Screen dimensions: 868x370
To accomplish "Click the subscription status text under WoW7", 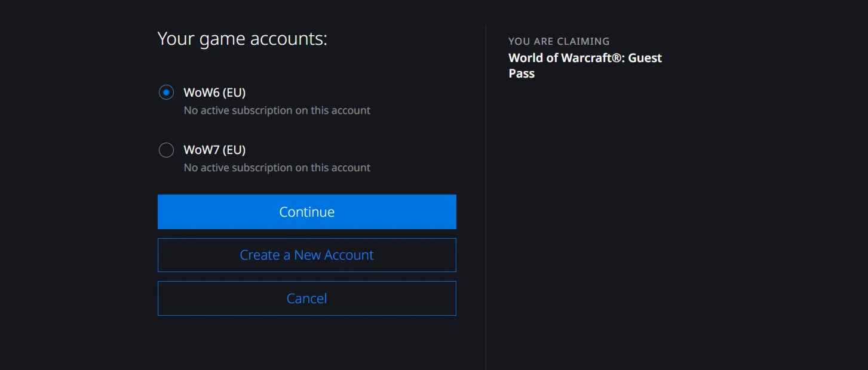I will [277, 168].
